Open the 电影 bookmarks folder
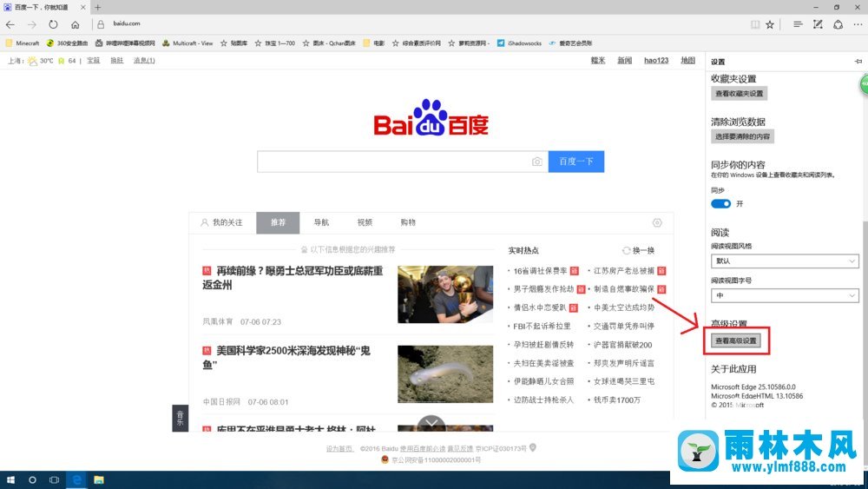868x489 pixels. 373,43
